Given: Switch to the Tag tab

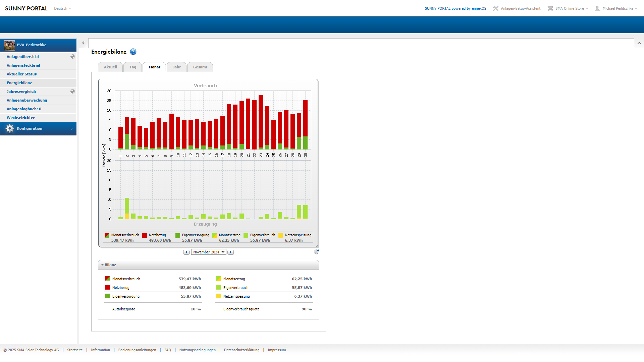Looking at the screenshot, I should 133,67.
